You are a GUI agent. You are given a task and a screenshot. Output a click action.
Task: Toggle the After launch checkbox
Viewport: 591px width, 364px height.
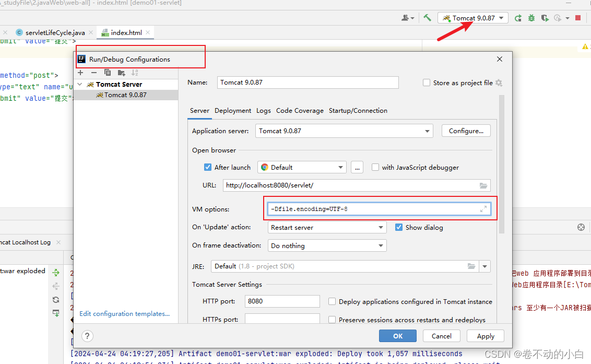tap(207, 167)
